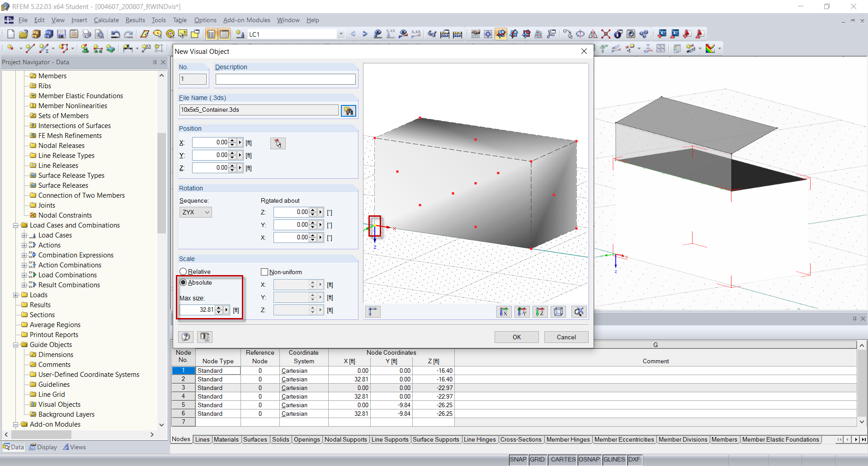This screenshot has width=868, height=466.
Task: Click the zoom-to-fit icon in preview panel
Action: click(x=579, y=312)
